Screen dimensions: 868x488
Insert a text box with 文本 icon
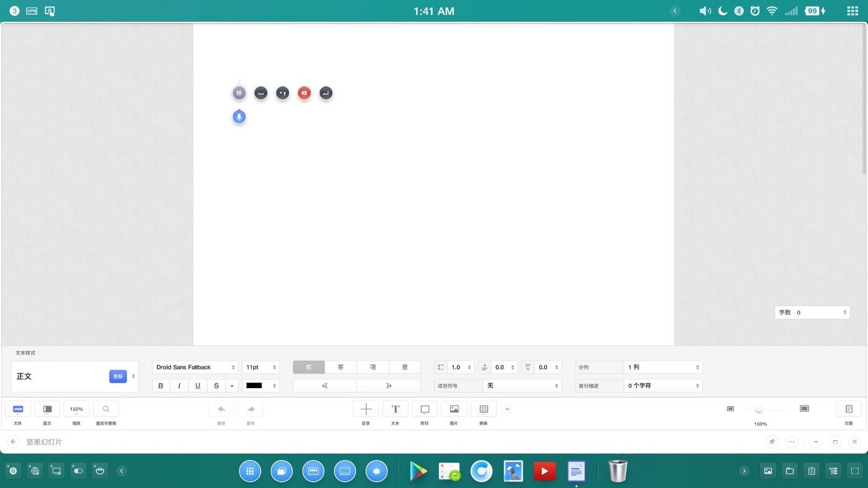tap(395, 409)
